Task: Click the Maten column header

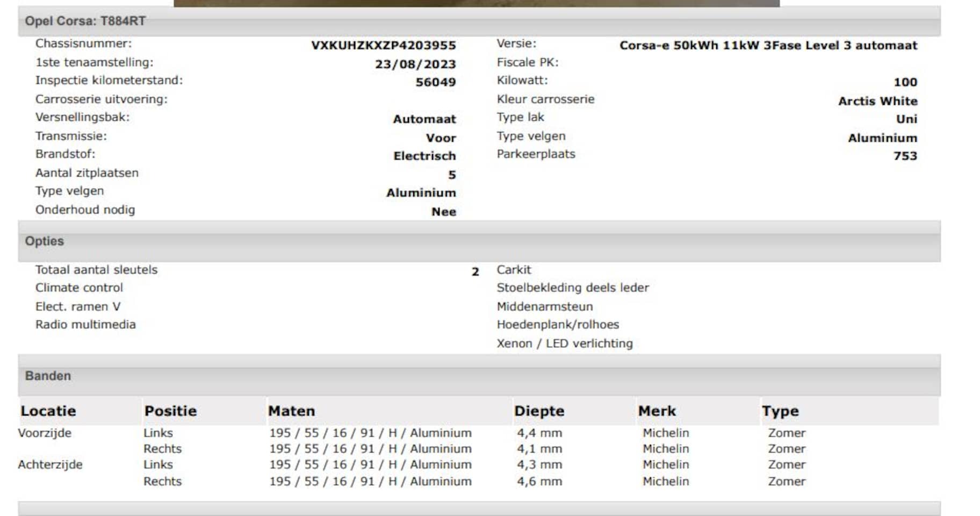Action: (x=292, y=411)
